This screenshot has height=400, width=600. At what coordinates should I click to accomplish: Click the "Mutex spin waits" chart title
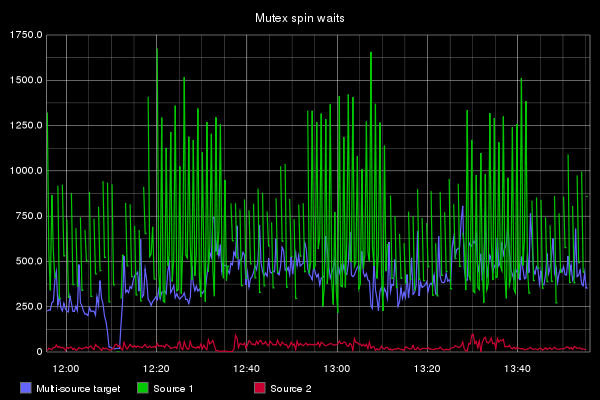coord(300,17)
